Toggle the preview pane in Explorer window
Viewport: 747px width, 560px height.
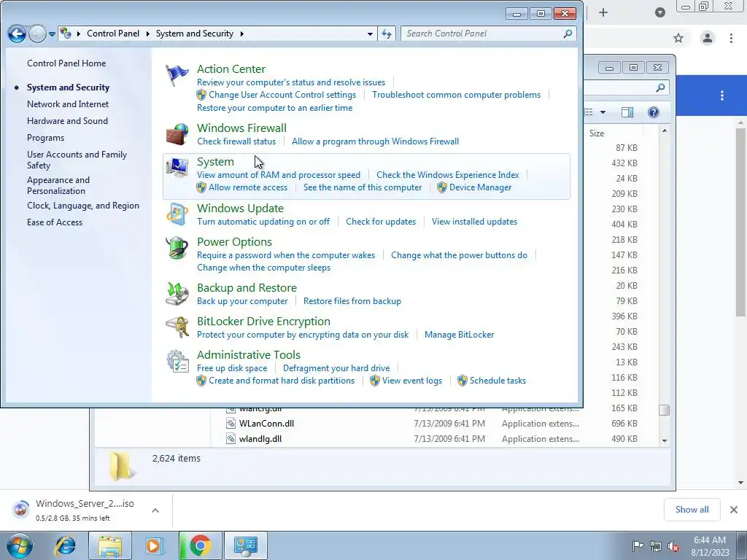[627, 112]
